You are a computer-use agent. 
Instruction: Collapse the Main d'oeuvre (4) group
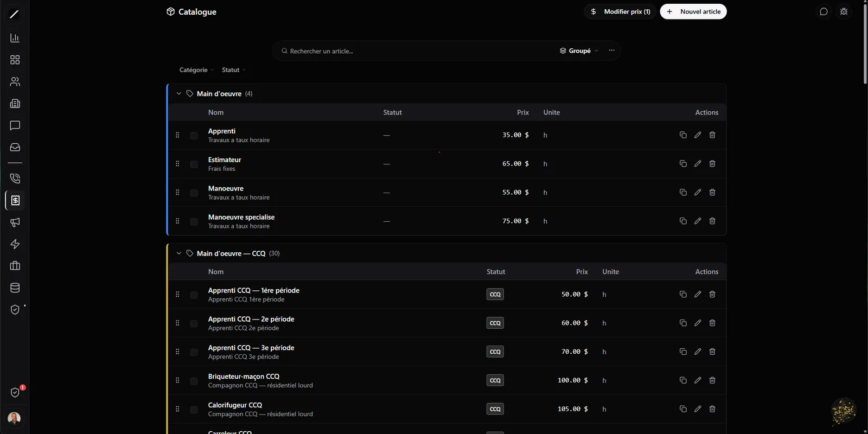click(178, 94)
